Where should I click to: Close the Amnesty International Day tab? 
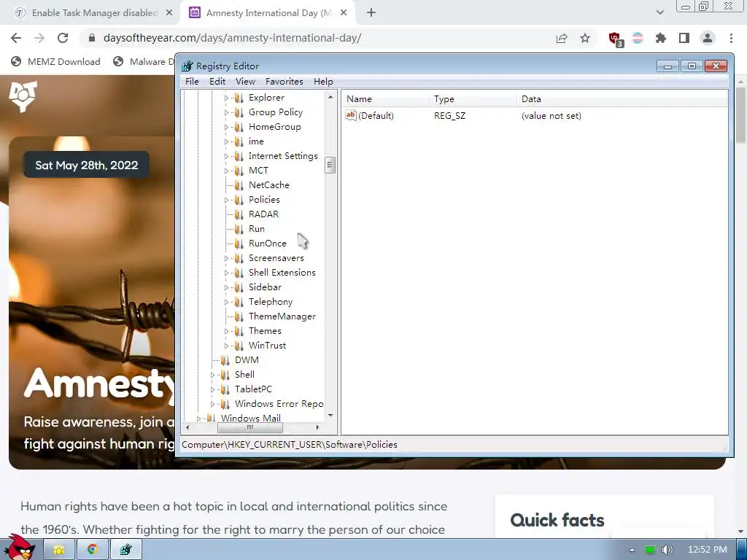coord(344,13)
